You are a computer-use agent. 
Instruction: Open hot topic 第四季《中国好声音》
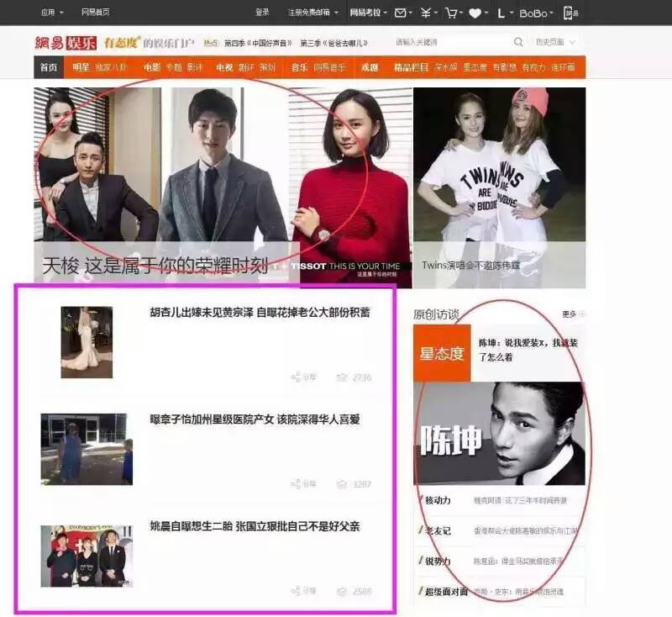[259, 43]
